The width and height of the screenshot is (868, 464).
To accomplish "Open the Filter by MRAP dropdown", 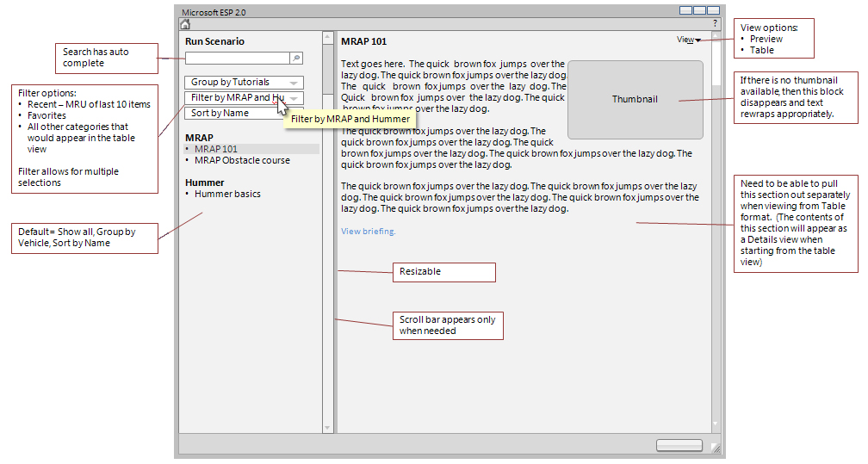I will [245, 97].
